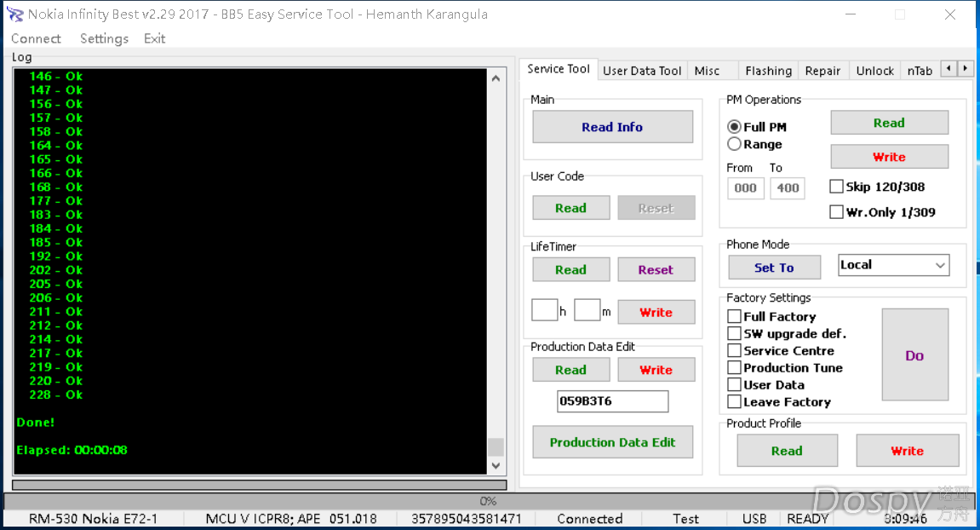Click the log scroll up arrow

pos(496,79)
